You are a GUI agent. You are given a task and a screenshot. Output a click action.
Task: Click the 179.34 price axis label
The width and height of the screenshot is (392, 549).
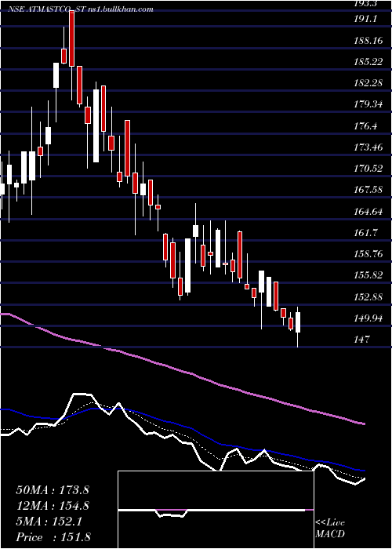[x=368, y=104]
